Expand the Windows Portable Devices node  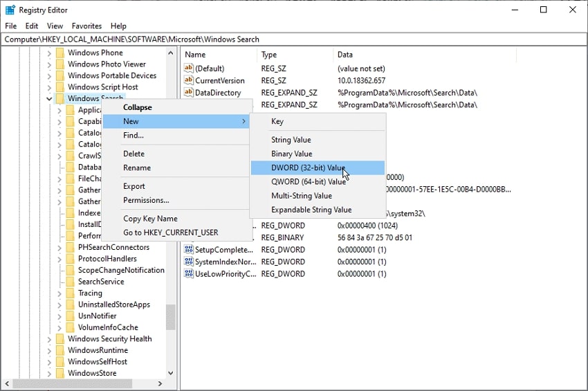49,76
